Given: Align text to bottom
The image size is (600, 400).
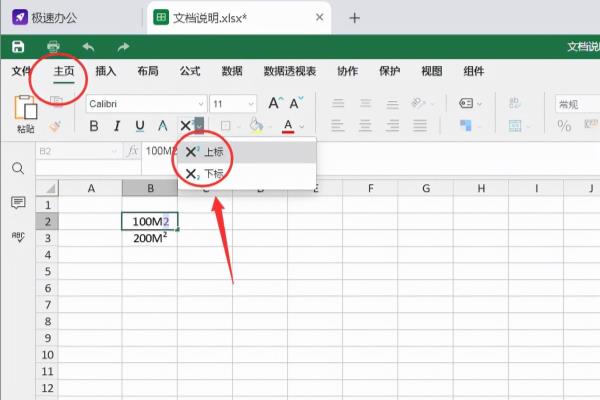Looking at the screenshot, I should point(392,103).
